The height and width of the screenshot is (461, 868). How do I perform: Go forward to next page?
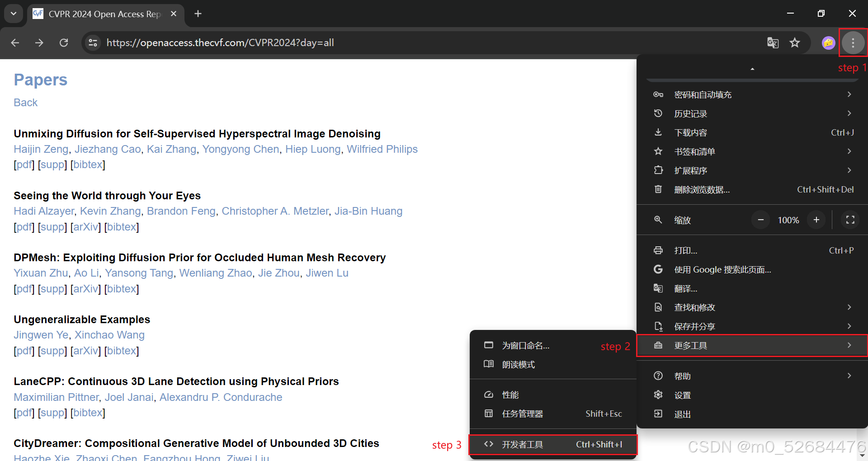click(x=39, y=43)
